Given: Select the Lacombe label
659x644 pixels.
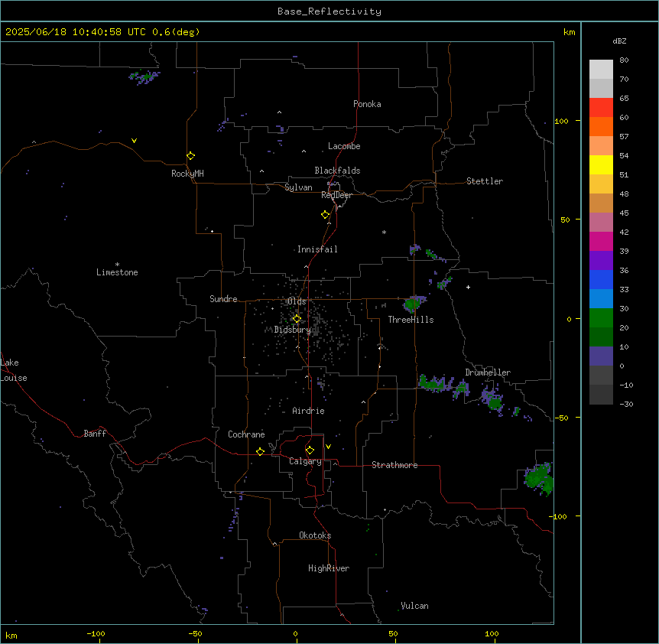Looking at the screenshot, I should click(x=344, y=146).
